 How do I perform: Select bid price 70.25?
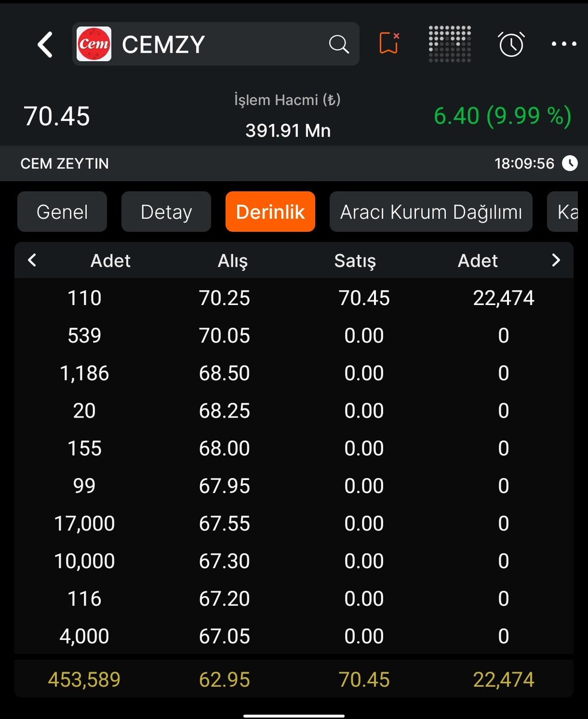(x=224, y=298)
